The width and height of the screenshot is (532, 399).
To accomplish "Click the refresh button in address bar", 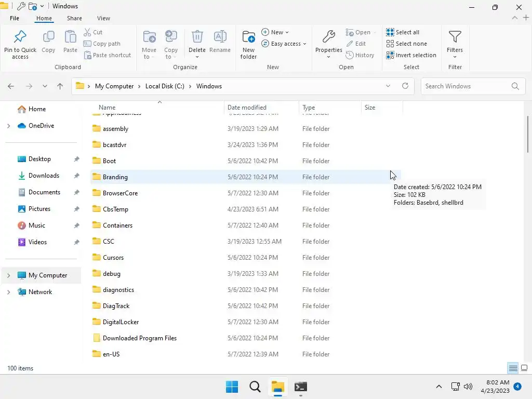I will click(405, 86).
